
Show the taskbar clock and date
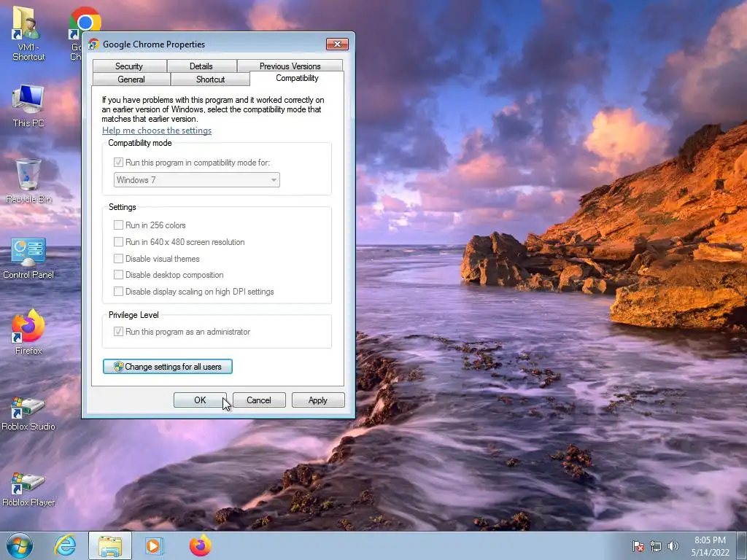coord(710,546)
